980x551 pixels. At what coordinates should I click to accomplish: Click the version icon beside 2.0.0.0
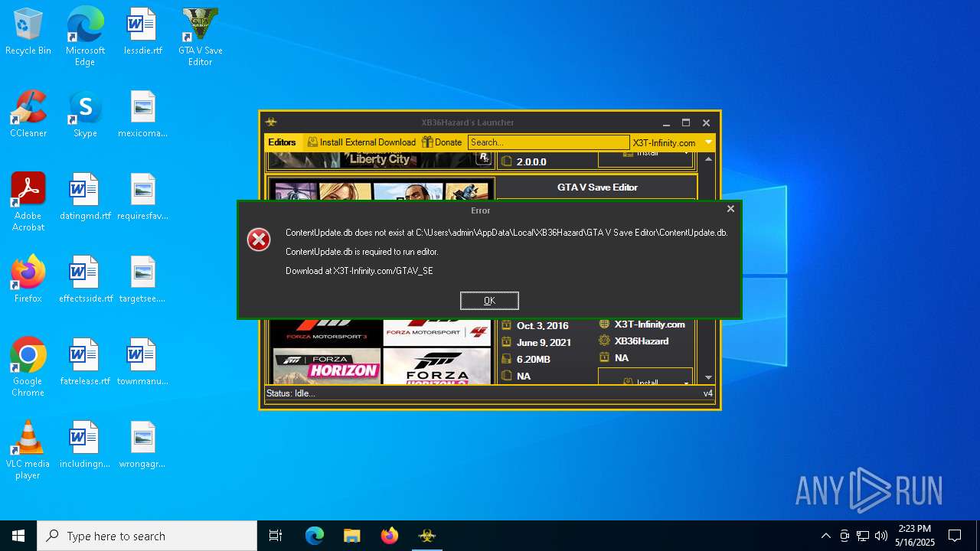(x=506, y=161)
